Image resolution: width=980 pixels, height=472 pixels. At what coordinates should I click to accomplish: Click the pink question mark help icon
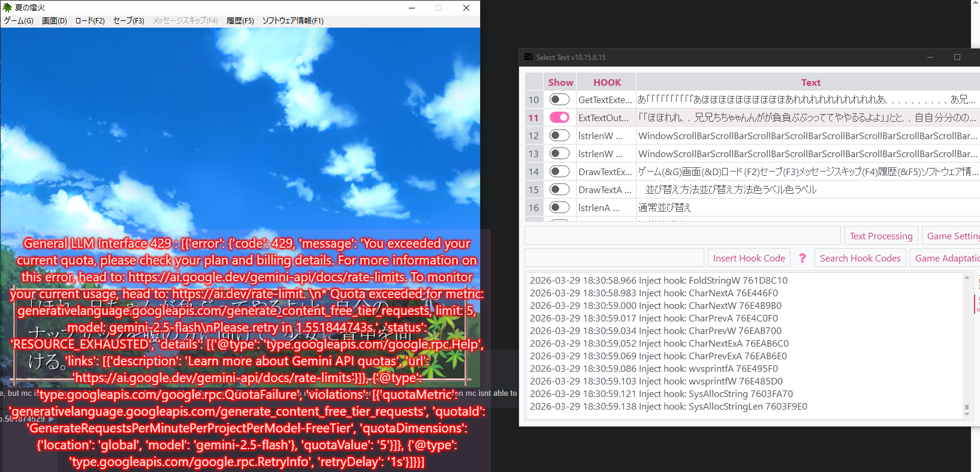pos(803,258)
